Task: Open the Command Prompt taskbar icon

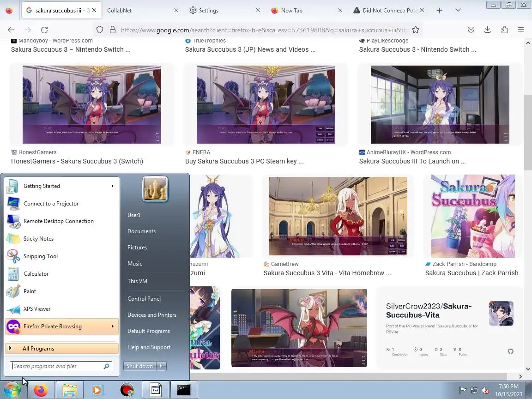Action: coord(183,390)
